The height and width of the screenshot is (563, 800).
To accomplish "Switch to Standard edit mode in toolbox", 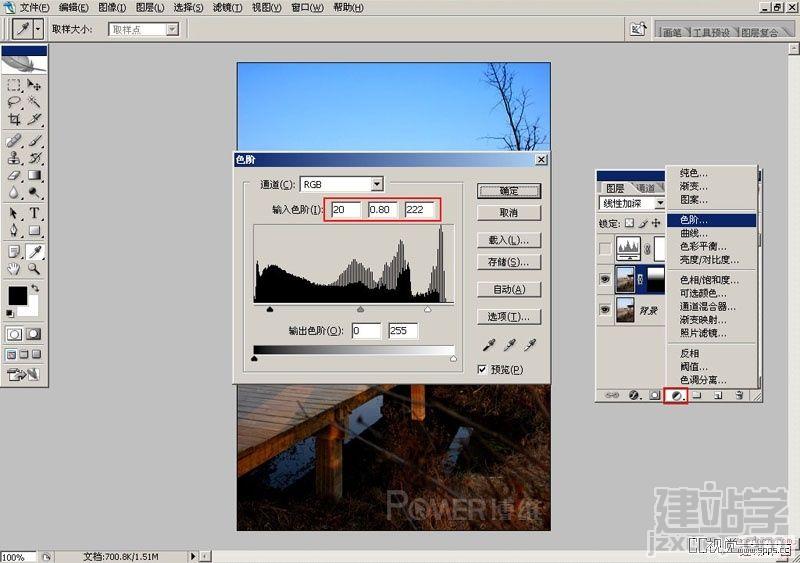I will coord(14,334).
